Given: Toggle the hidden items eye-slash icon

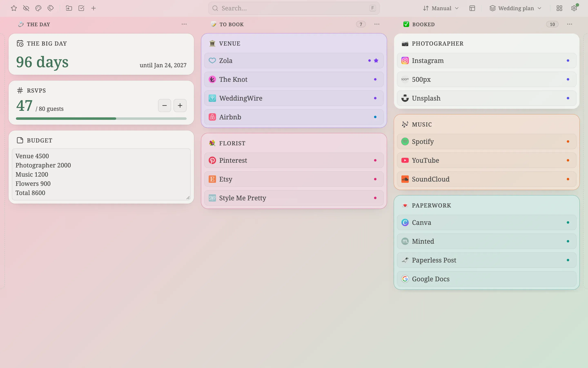Looking at the screenshot, I should pyautogui.click(x=26, y=8).
